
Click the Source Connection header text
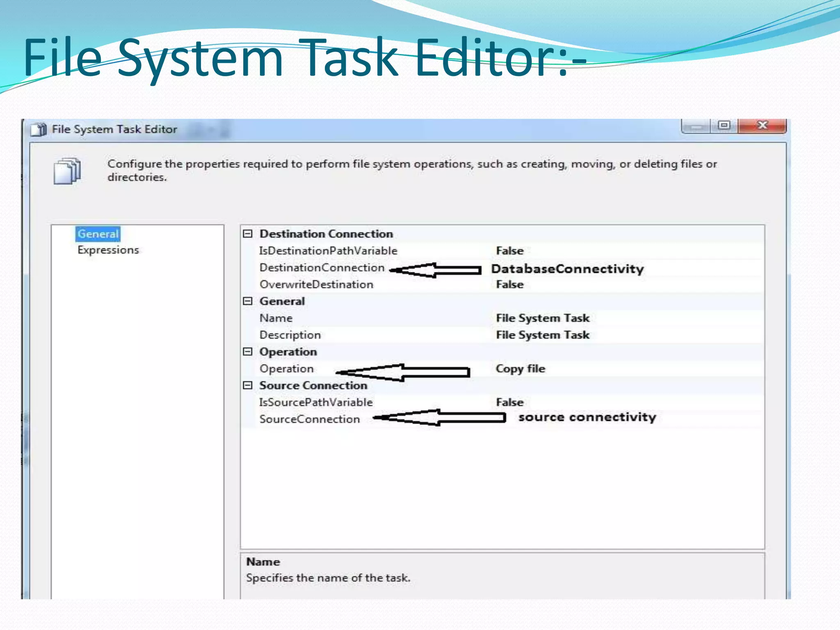point(313,385)
